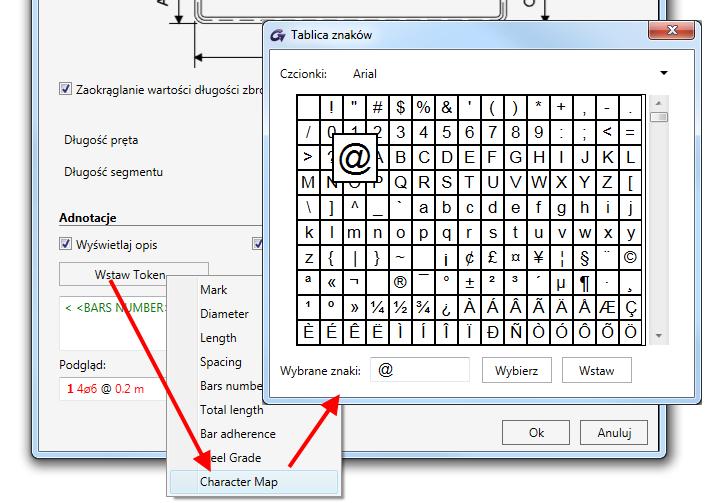This screenshot has width=719, height=503.
Task: Select Diameter from token menu
Action: (224, 314)
